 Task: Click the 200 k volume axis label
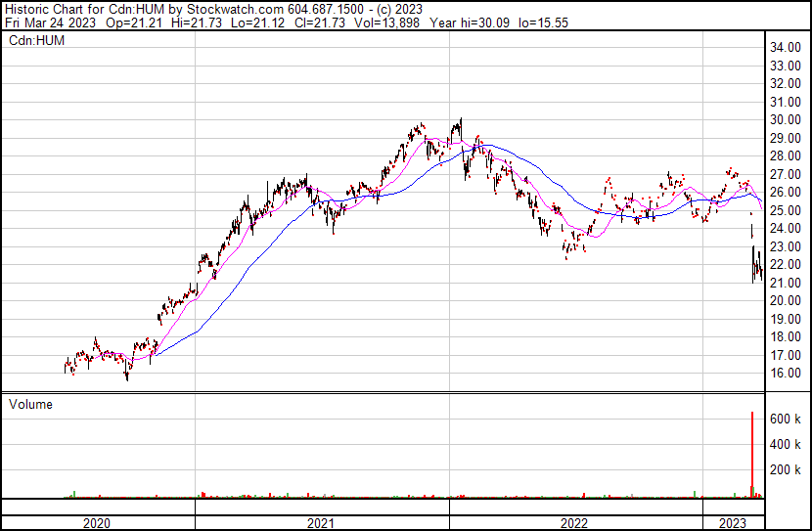pos(788,469)
